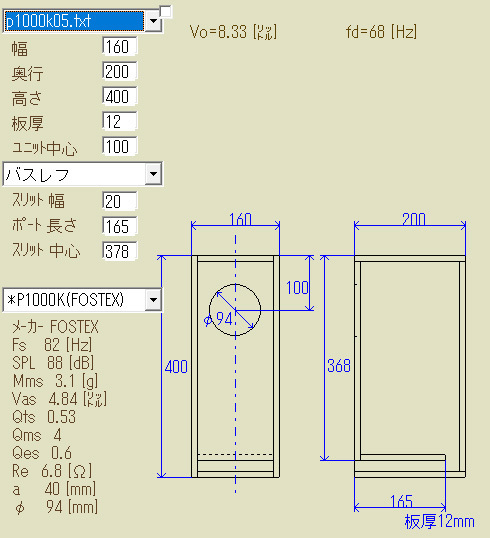The image size is (490, 538).
Task: Click the Qes 0.6 parameter line
Action: pos(42,453)
